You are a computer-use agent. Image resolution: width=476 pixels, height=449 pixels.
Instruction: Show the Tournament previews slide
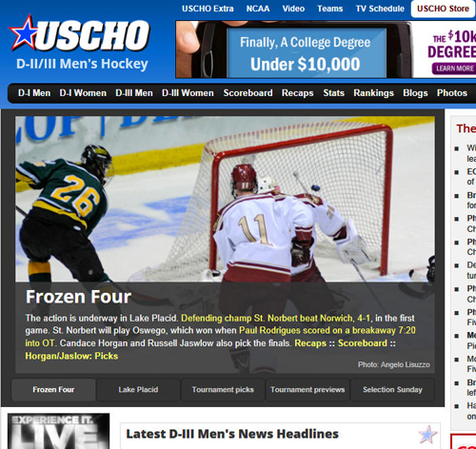(307, 389)
